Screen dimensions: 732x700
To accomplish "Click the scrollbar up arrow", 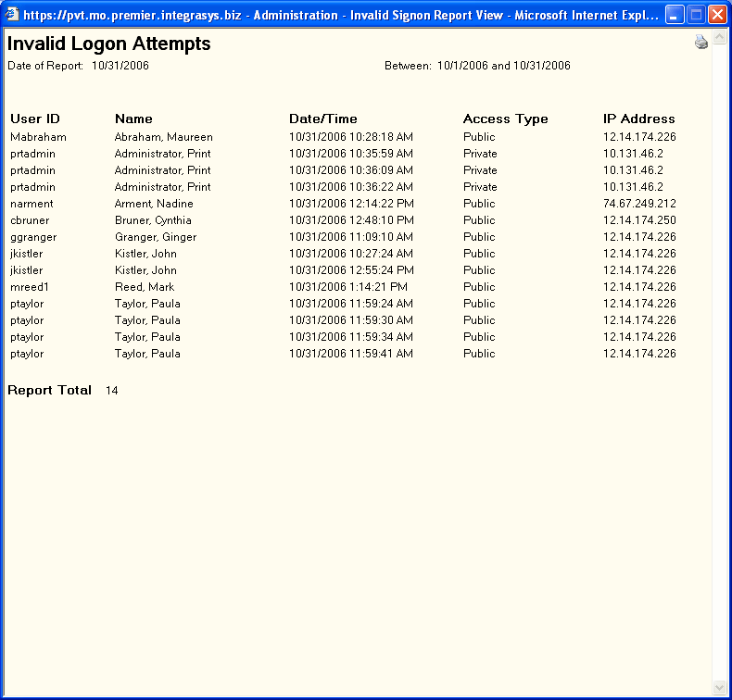I will (x=719, y=37).
